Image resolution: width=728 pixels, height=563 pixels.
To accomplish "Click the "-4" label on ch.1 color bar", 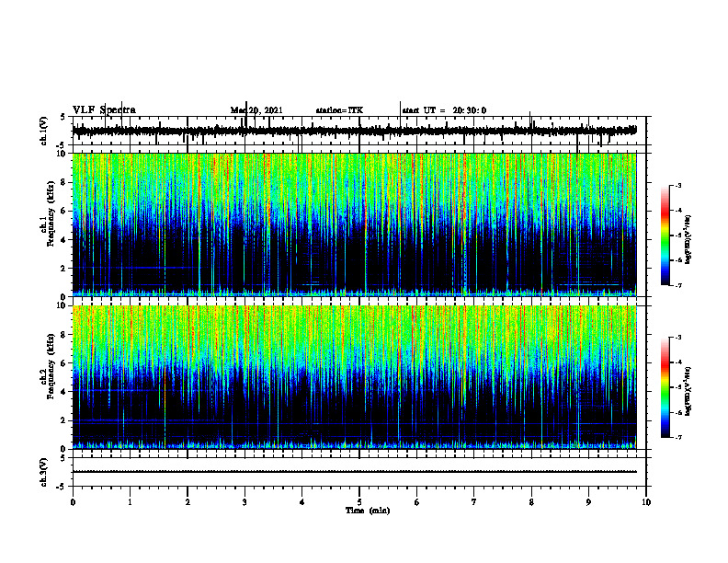I will (677, 211).
